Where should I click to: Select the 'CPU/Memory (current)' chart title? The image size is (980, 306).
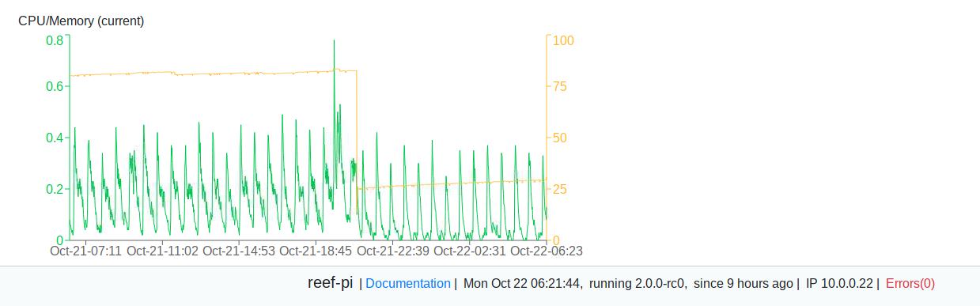(x=81, y=21)
